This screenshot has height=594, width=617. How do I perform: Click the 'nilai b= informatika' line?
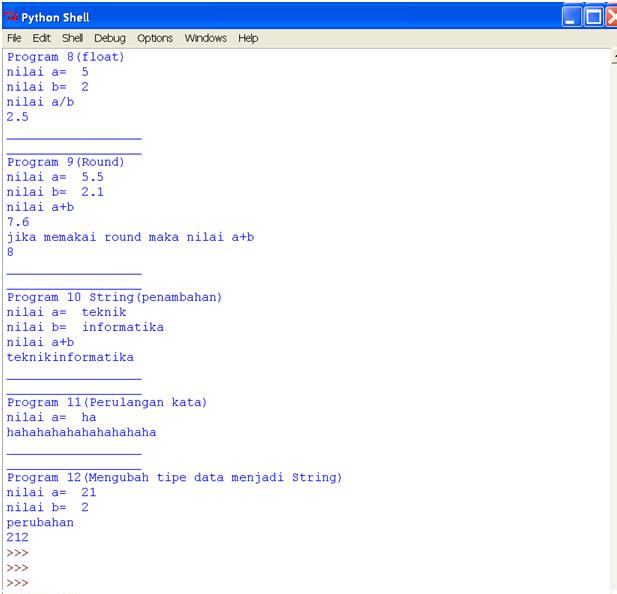(x=85, y=327)
